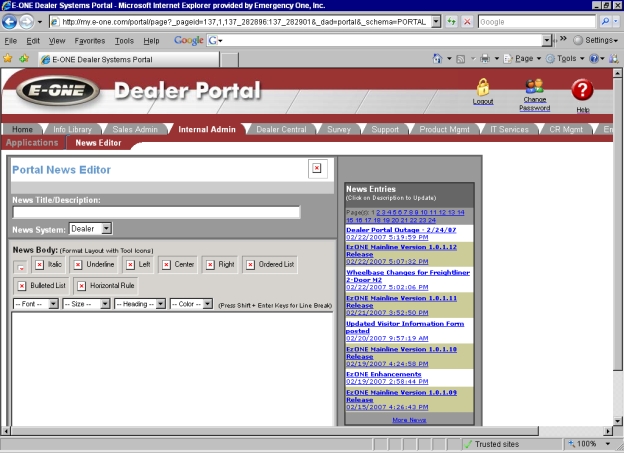Viewport: 624px width, 453px height.
Task: Click the Italic format icon
Action: pyautogui.click(x=39, y=265)
